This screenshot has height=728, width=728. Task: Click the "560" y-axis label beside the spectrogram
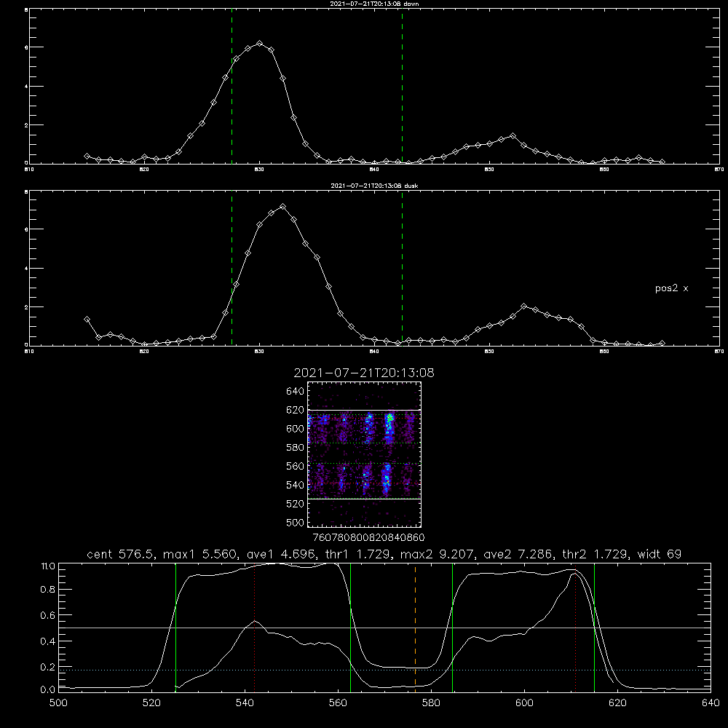(296, 466)
